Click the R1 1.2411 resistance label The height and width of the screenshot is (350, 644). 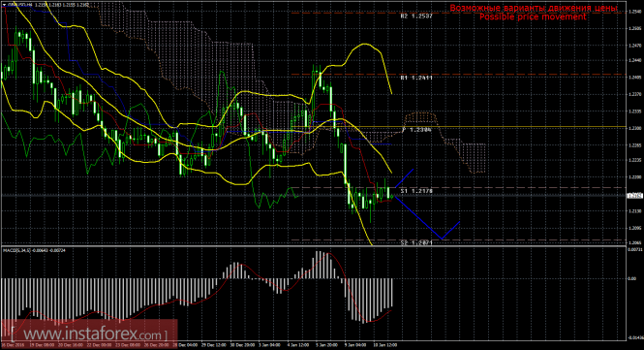pyautogui.click(x=416, y=78)
